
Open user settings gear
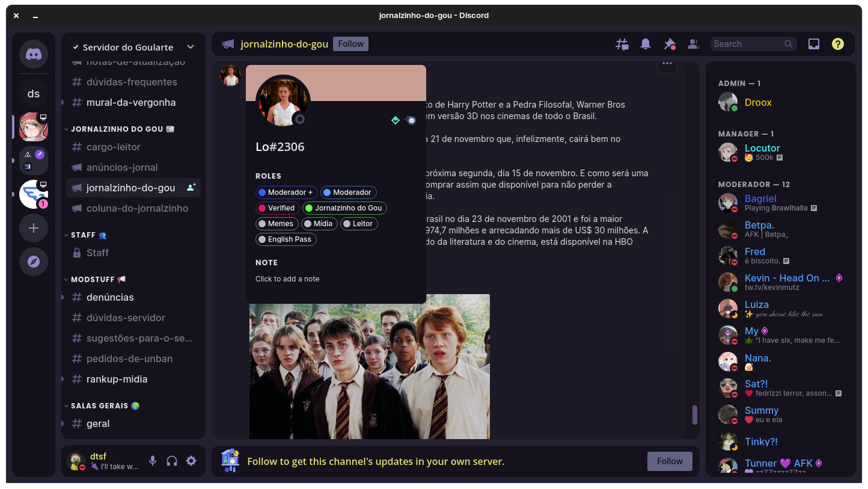[191, 460]
